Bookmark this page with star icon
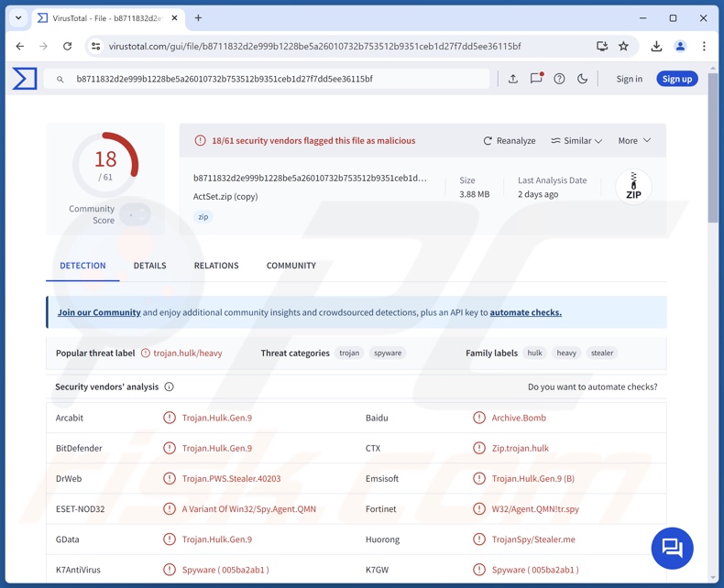724x588 pixels. point(623,46)
